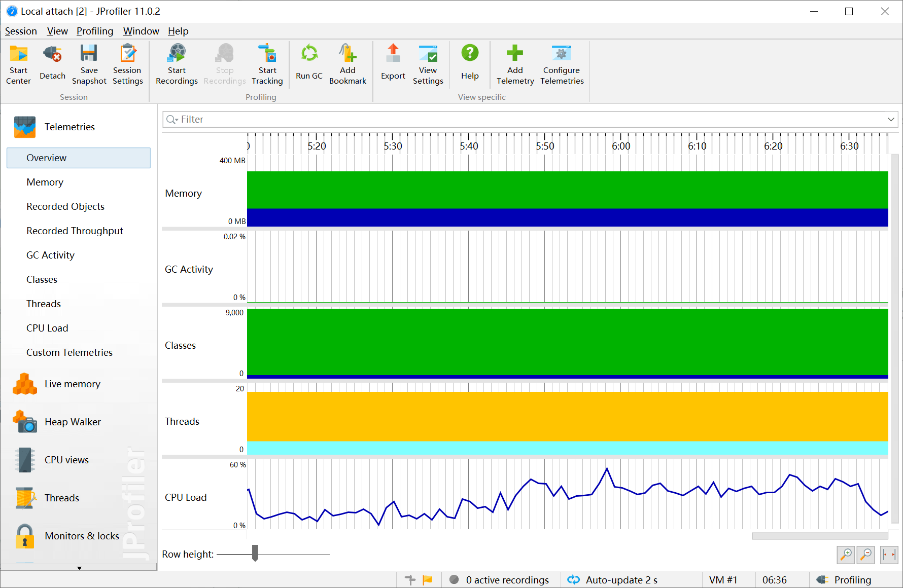
Task: Select Overview in Telemetries list
Action: tap(79, 158)
